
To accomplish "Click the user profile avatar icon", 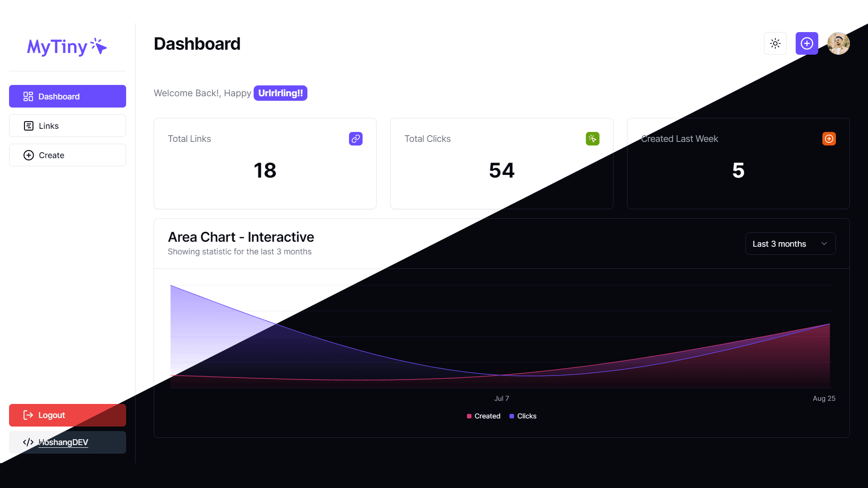I will pyautogui.click(x=839, y=43).
